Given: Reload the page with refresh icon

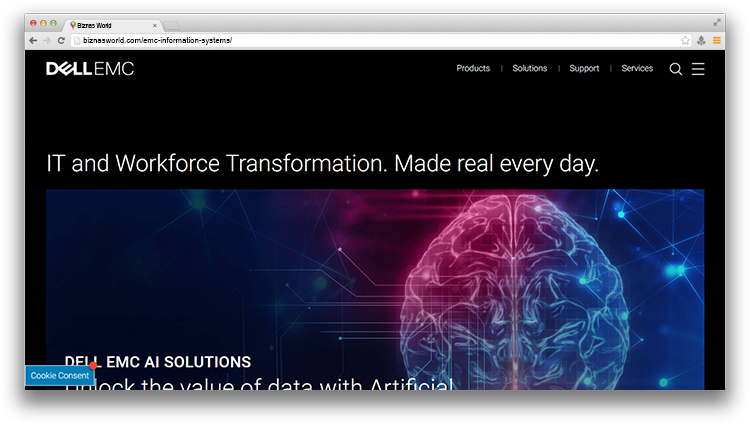Looking at the screenshot, I should pos(61,41).
